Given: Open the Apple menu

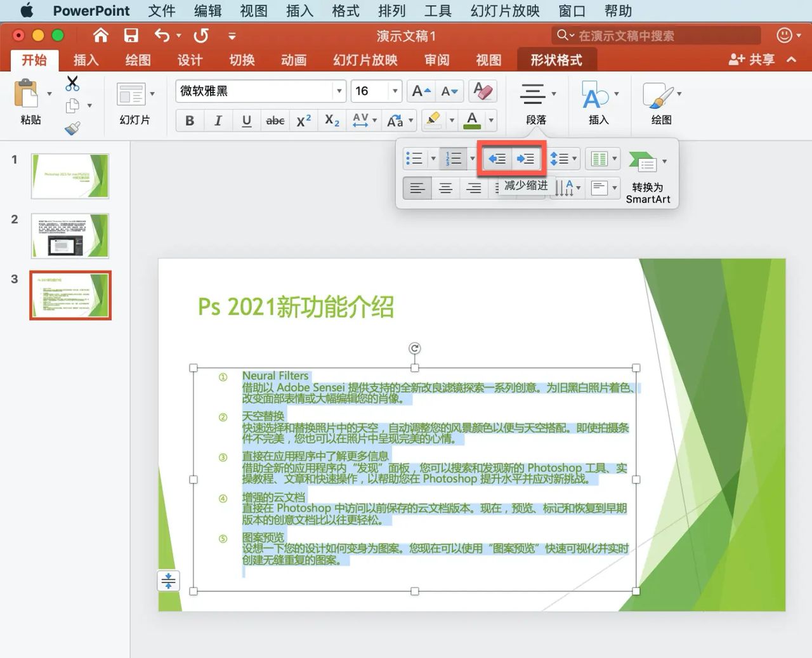Looking at the screenshot, I should point(27,11).
